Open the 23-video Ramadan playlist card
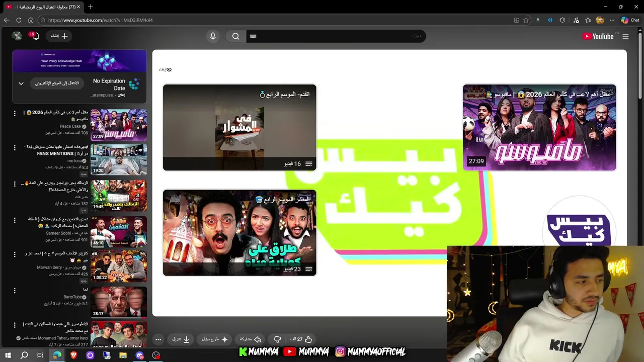This screenshot has height=362, width=644. [x=239, y=233]
